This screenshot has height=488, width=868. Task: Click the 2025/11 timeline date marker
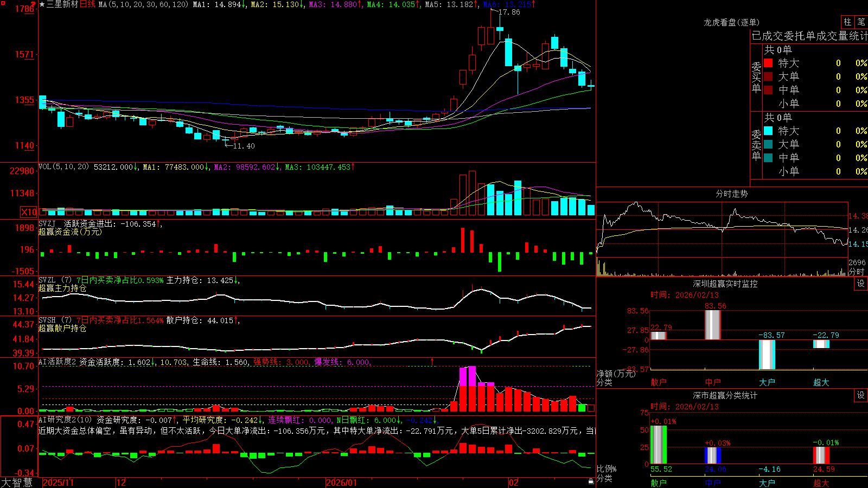58,483
